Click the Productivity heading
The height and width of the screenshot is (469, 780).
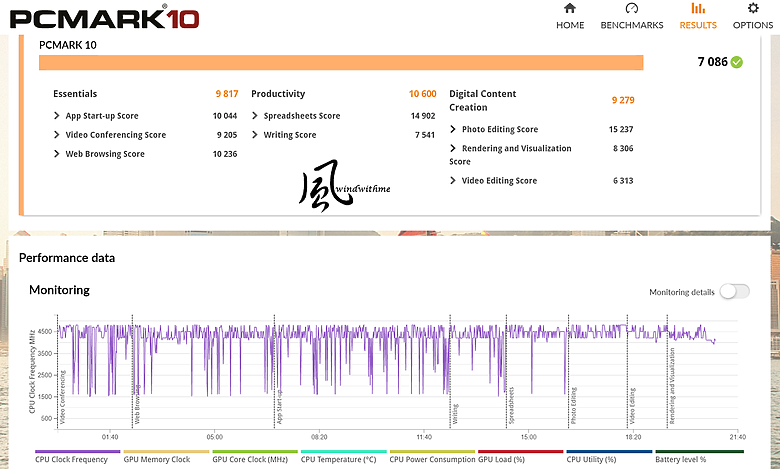tap(278, 94)
